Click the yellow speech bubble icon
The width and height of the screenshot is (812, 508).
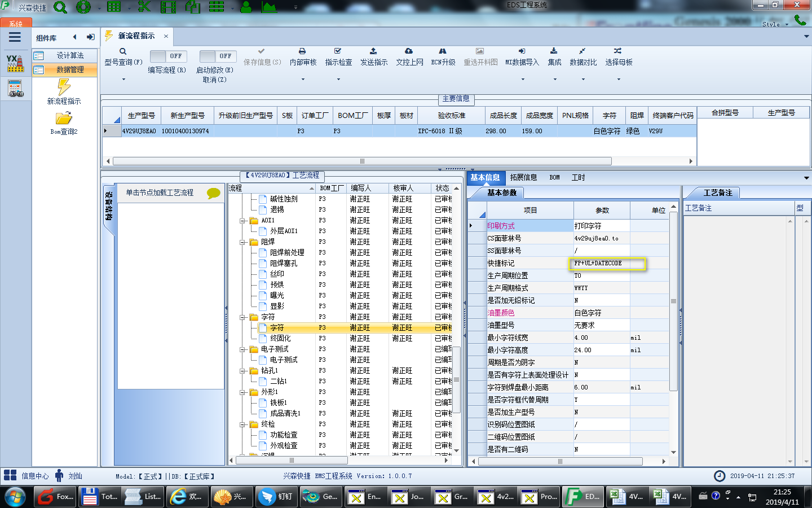click(214, 193)
